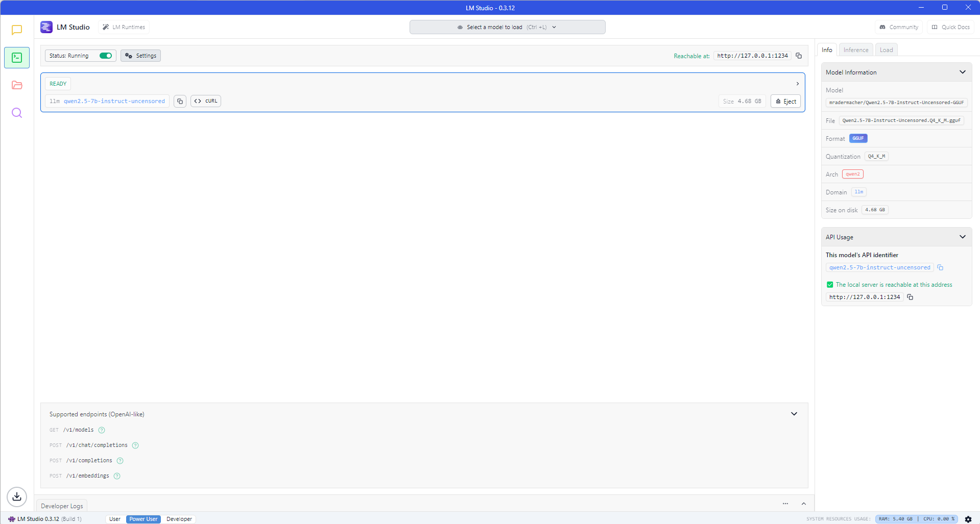Open app settings gear in status bar
Viewport: 980px width, 524px height.
point(968,519)
